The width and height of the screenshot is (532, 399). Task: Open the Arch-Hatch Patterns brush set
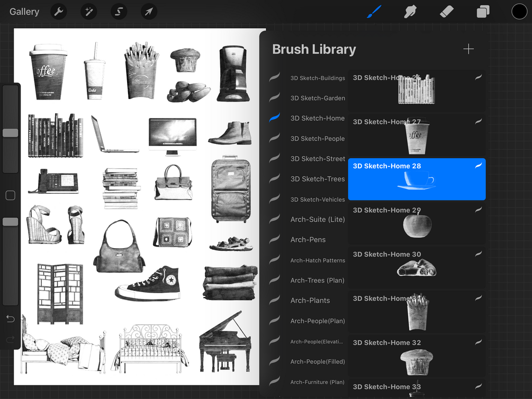(318, 260)
